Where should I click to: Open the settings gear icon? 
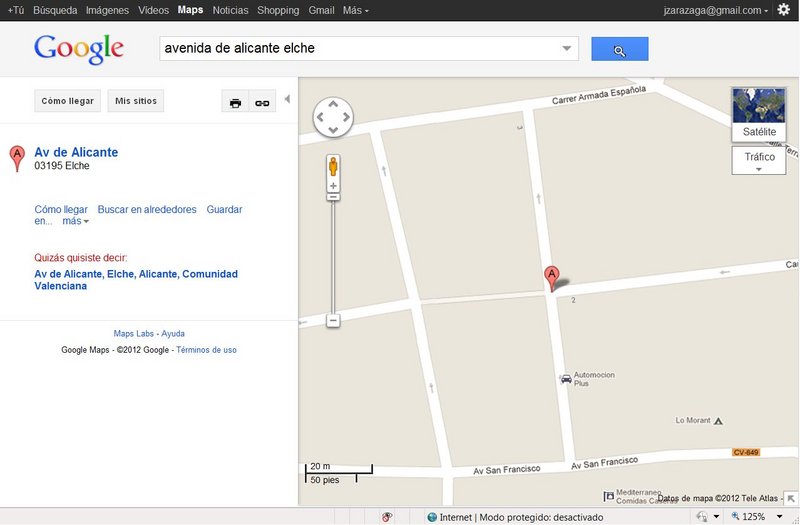tap(784, 10)
